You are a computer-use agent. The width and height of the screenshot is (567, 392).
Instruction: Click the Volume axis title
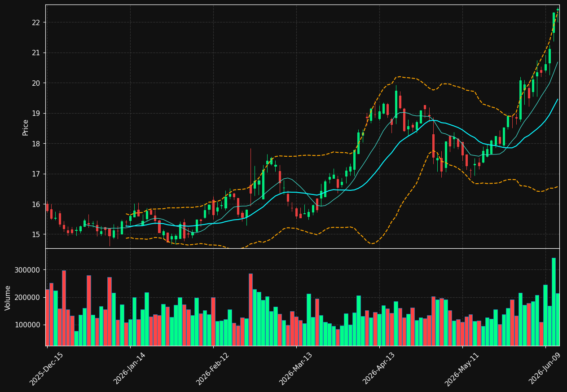pyautogui.click(x=8, y=298)
